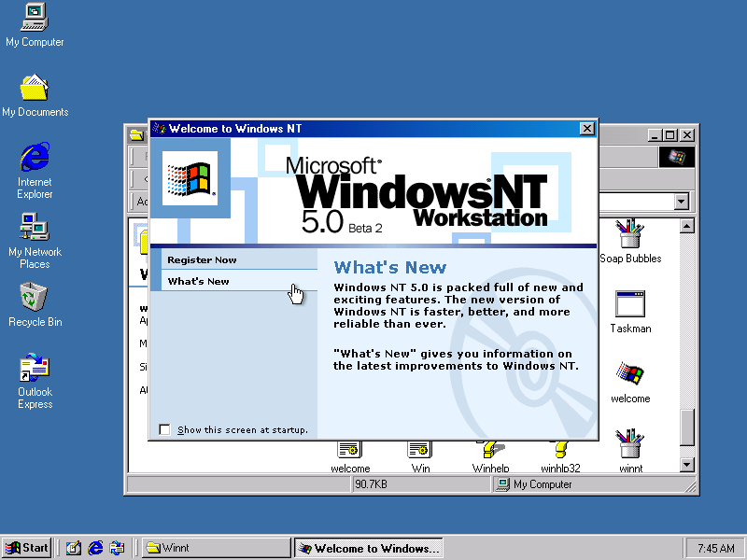The height and width of the screenshot is (560, 747).
Task: Click Welcome to Windows taskbar button
Action: pyautogui.click(x=368, y=548)
